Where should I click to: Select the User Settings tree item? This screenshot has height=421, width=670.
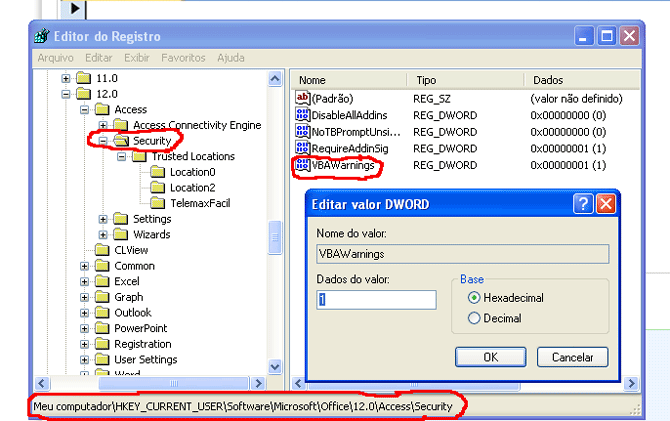146,359
